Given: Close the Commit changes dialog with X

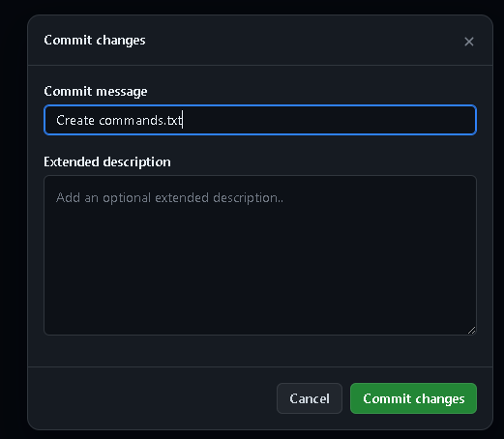Looking at the screenshot, I should 469,42.
